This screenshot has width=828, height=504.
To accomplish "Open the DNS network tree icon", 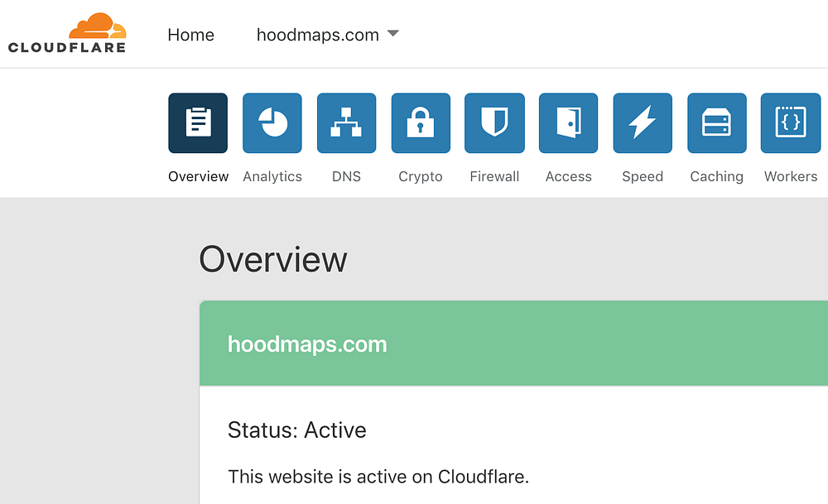I will pos(346,123).
